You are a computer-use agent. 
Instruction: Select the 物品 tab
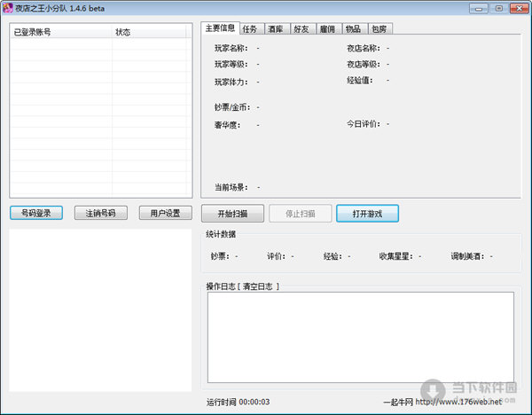tap(353, 29)
